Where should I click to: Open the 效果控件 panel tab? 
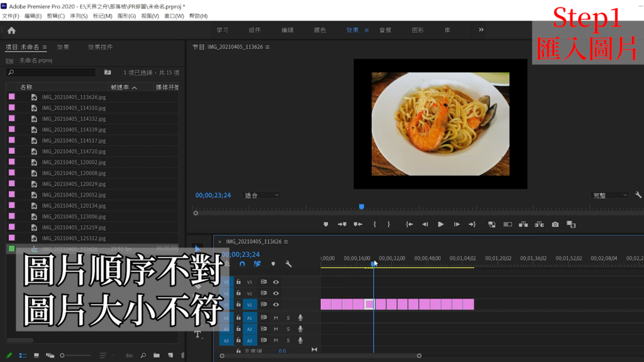point(100,47)
